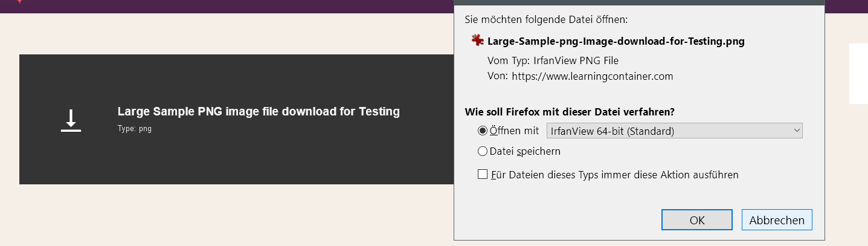This screenshot has width=868, height=246.
Task: Click the white download arrow icon
Action: (71, 120)
